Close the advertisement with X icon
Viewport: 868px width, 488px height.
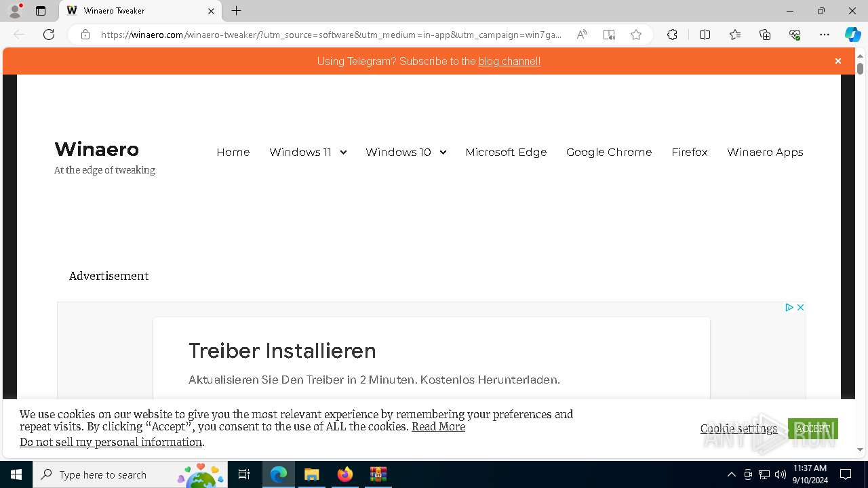click(800, 307)
